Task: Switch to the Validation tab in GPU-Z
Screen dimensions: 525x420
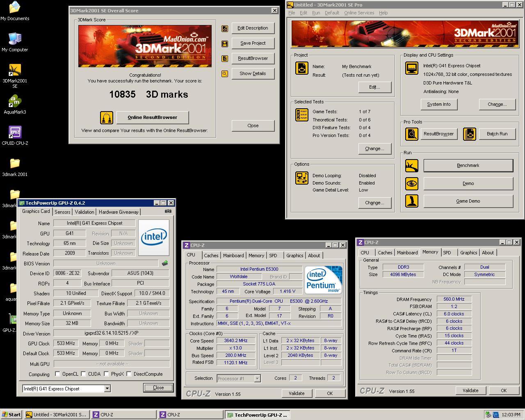Action: tap(84, 212)
